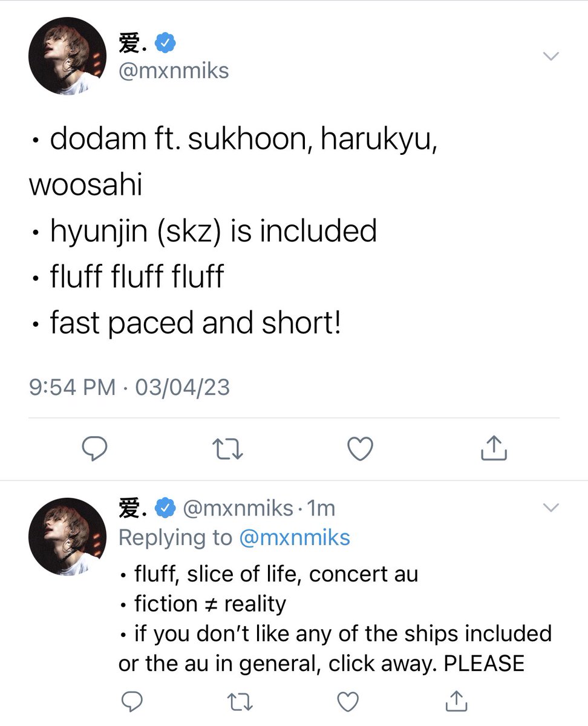Share the main tweet using share icon
This screenshot has height=726, width=588.
[493, 448]
